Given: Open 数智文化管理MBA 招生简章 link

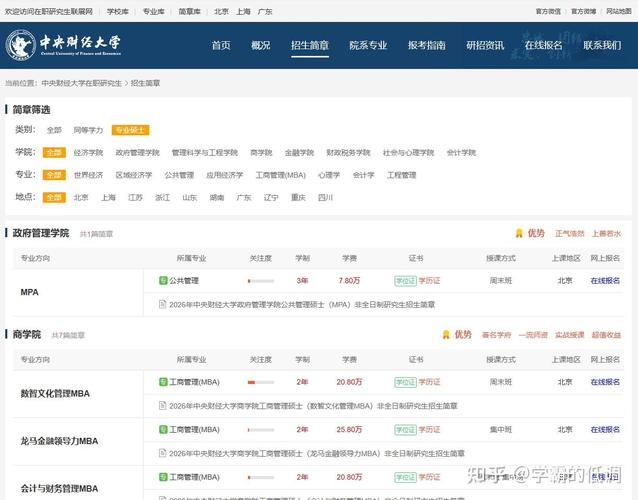Looking at the screenshot, I should click(x=313, y=406).
